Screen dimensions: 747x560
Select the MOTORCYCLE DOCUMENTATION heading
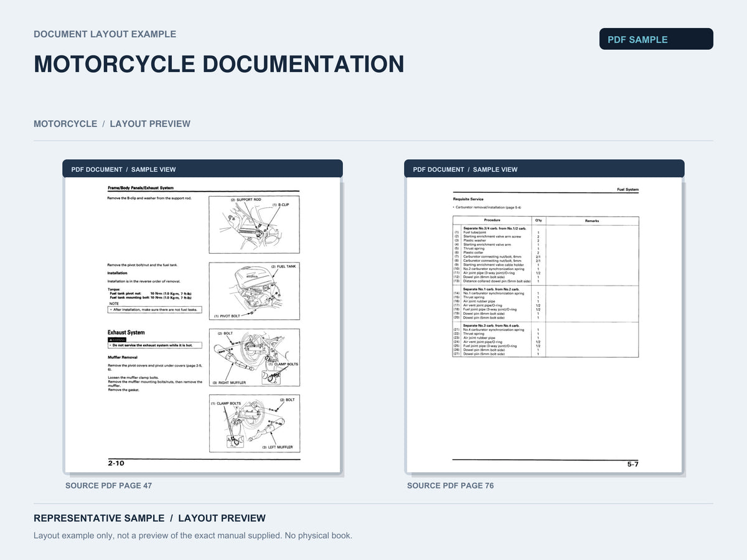219,64
